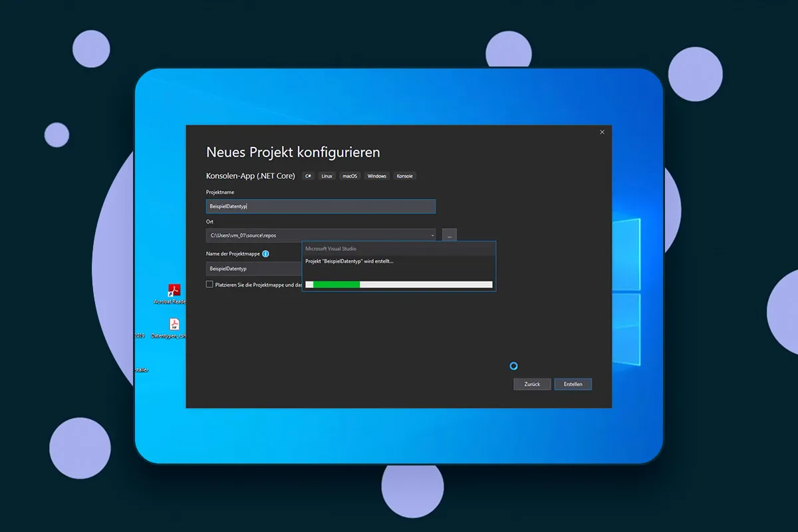
Task: Go back with the Zurück button
Action: pos(532,384)
